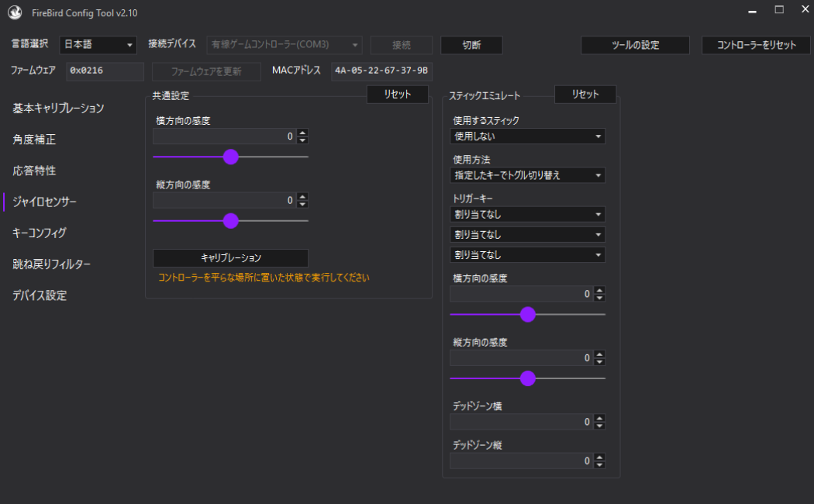
Task: Increase デッドゾーン横 with up arrow
Action: pyautogui.click(x=599, y=418)
